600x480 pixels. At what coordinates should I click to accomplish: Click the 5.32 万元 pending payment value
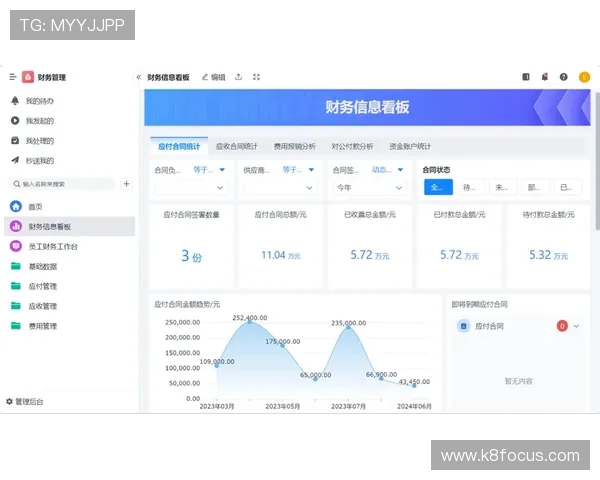click(x=548, y=255)
